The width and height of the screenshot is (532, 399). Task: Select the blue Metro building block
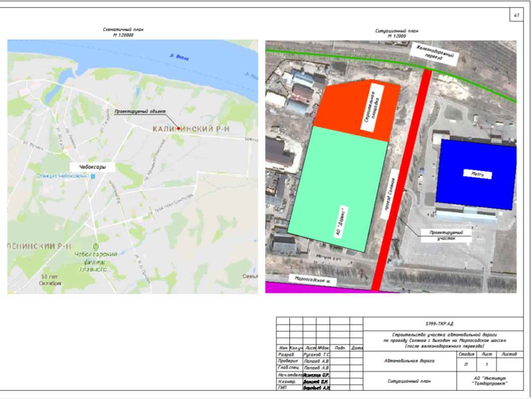476,174
